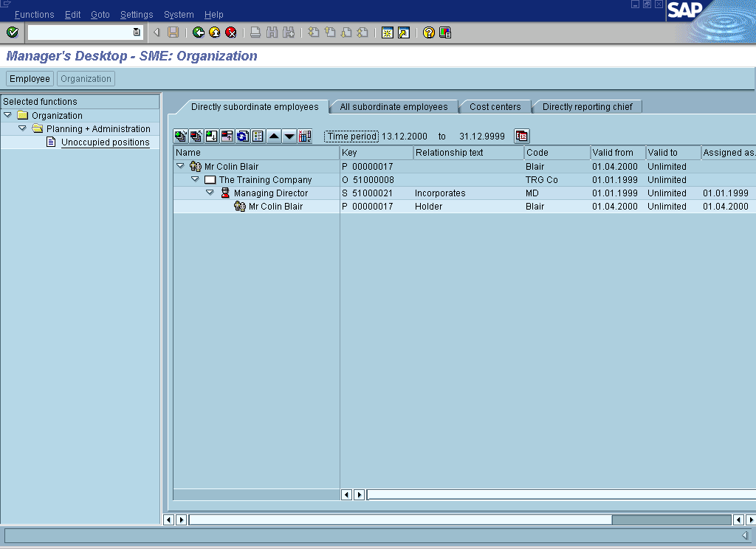This screenshot has height=549, width=756.
Task: Click the Organization button
Action: point(86,78)
